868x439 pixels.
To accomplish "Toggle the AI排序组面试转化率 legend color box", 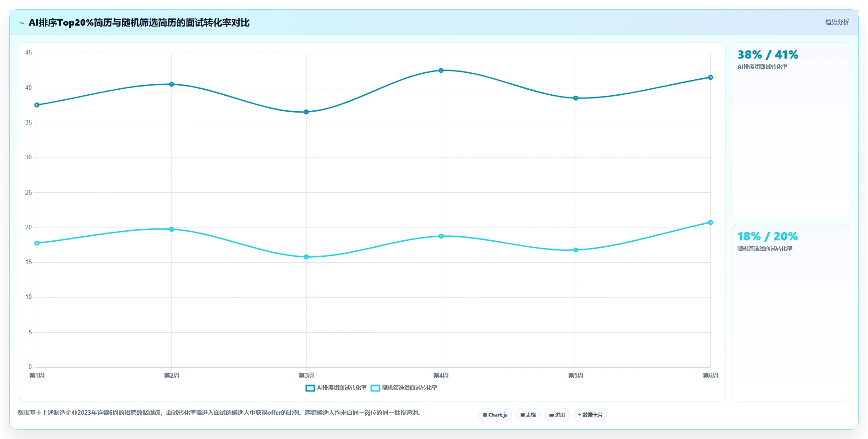I will pyautogui.click(x=310, y=388).
